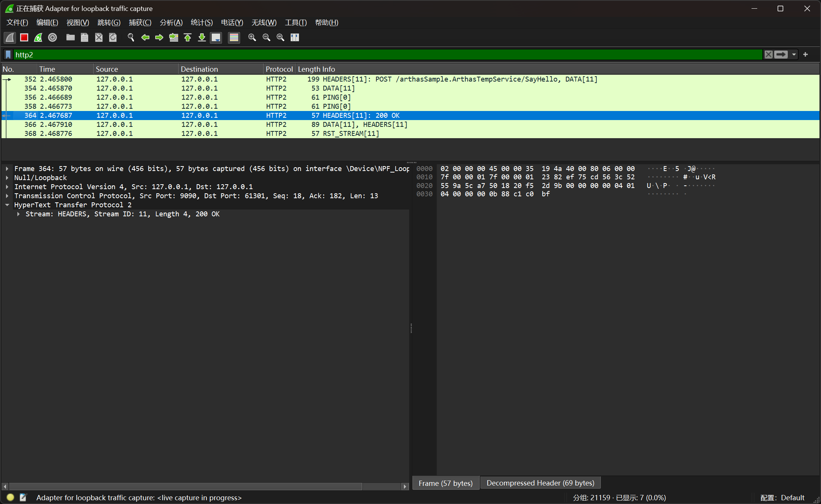
Task: Reset packet text to normal size
Action: pos(280,37)
